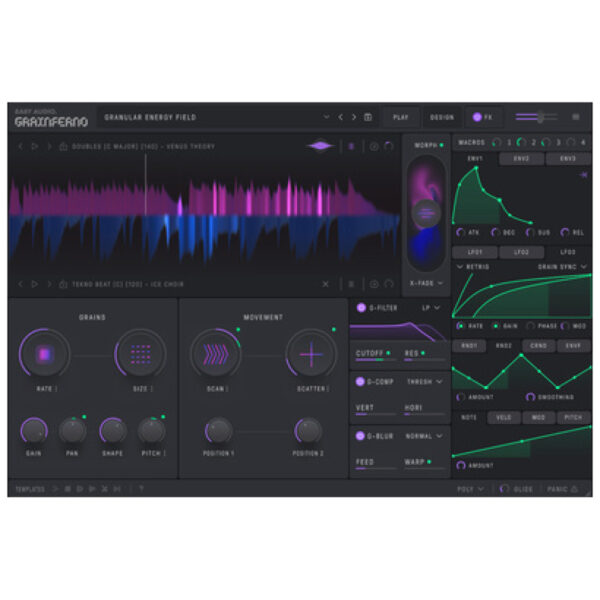Click the envelope REL knob

point(564,232)
